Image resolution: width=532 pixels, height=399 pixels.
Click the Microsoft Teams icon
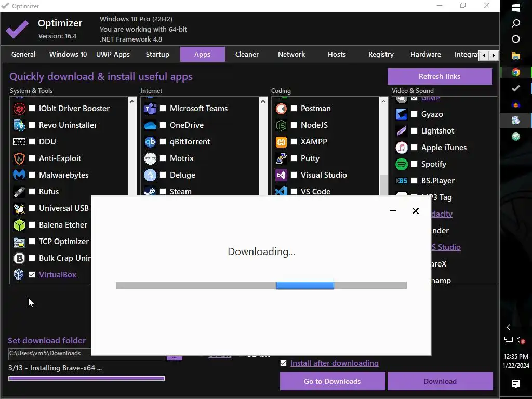point(150,109)
